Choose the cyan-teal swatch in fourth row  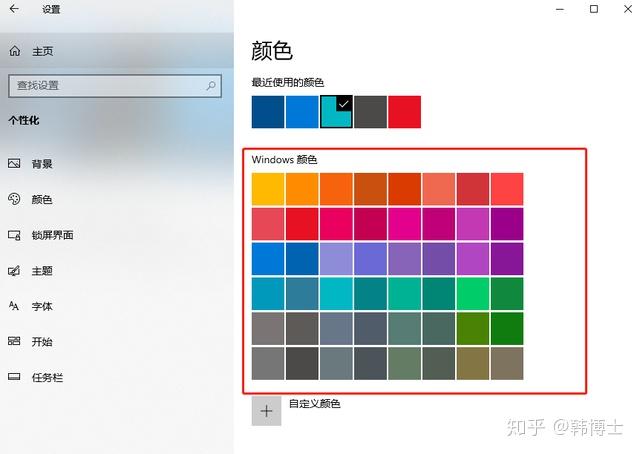[x=336, y=294]
